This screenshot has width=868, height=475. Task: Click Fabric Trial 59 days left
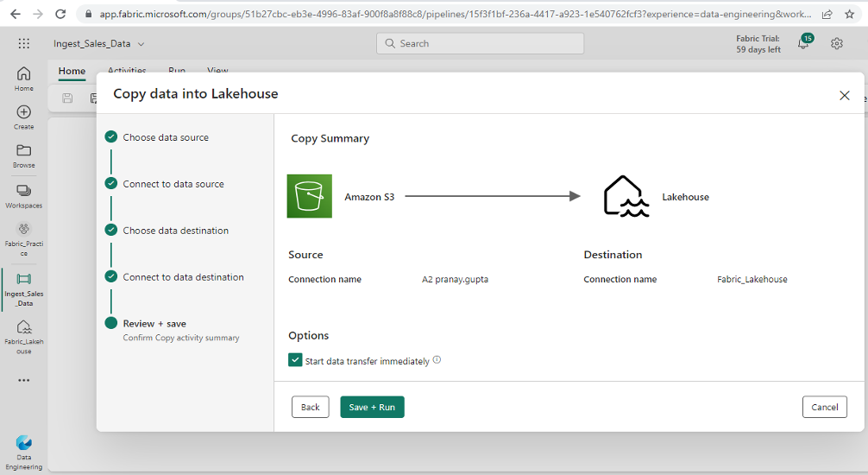(758, 44)
